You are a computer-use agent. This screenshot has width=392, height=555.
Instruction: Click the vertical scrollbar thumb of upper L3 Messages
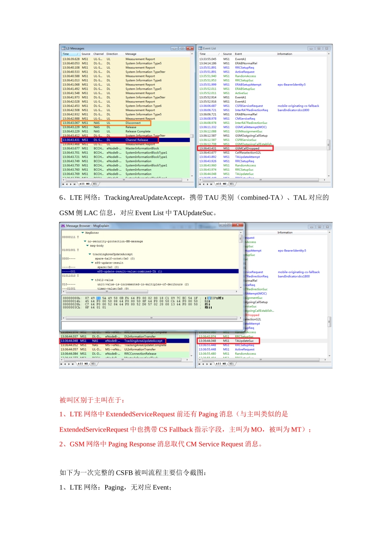[x=191, y=136]
